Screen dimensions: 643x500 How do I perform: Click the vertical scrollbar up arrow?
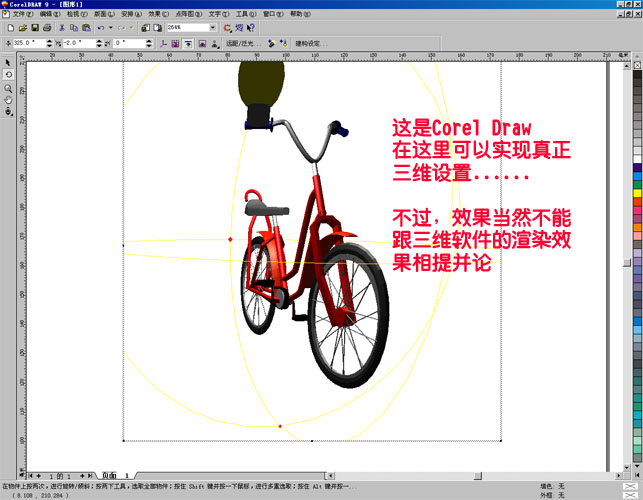point(627,66)
